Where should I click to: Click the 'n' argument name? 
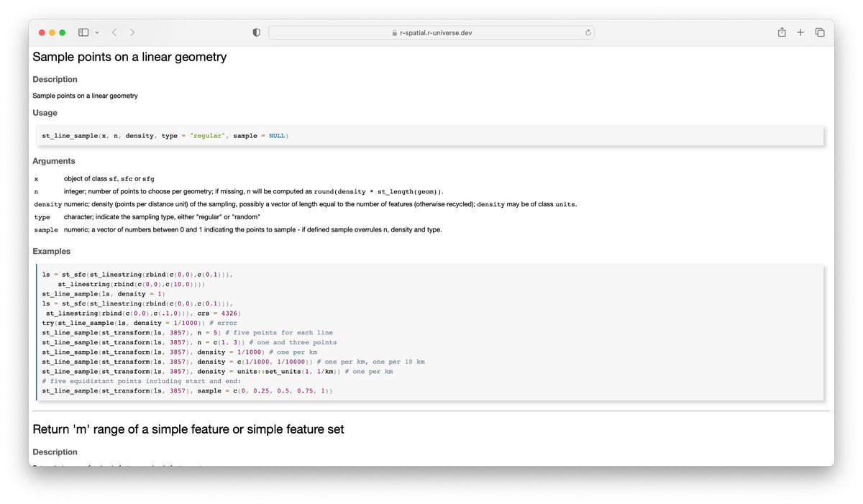coord(36,192)
